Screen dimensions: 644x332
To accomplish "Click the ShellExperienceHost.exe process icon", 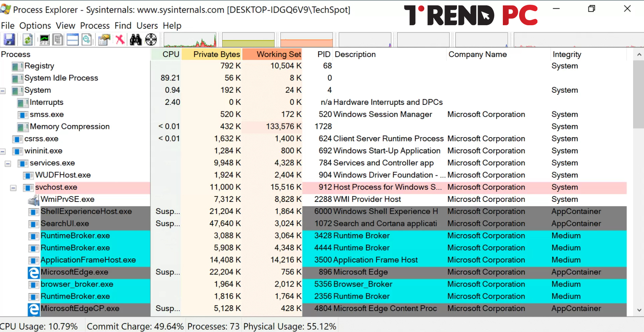I will [x=34, y=212].
